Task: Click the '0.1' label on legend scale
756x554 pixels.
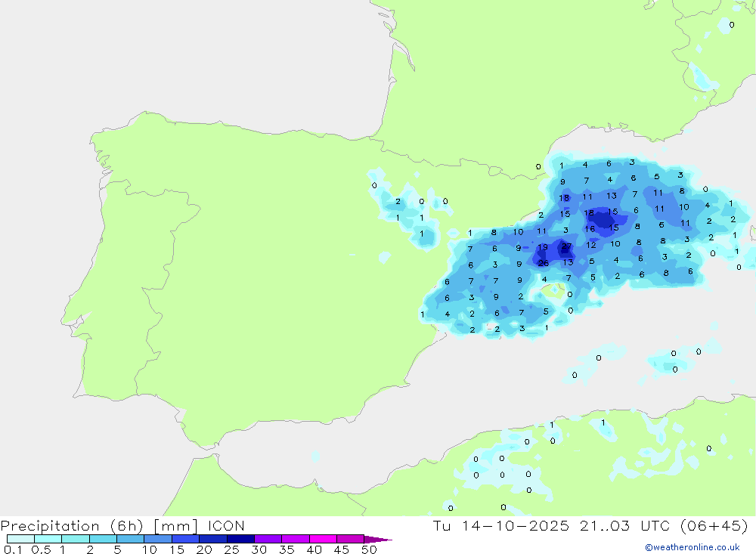Action: pos(13,549)
